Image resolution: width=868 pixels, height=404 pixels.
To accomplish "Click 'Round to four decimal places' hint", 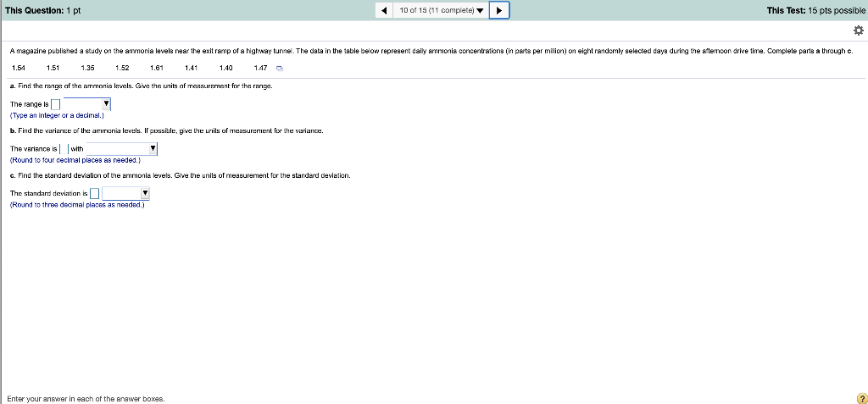I will click(75, 160).
